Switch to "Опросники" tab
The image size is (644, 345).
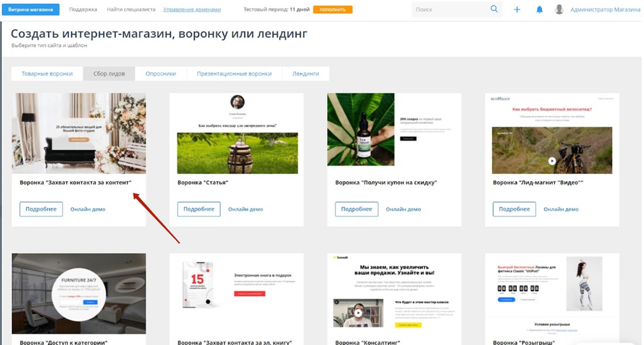pyautogui.click(x=160, y=74)
